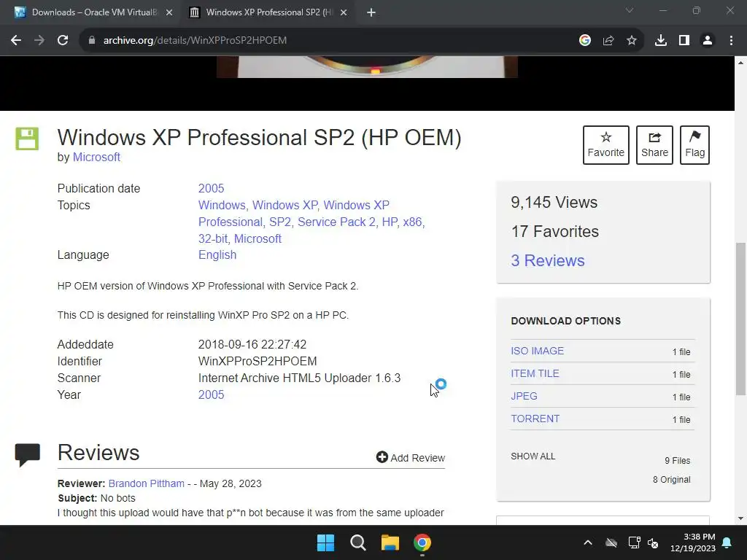Click the network display tray icon
The height and width of the screenshot is (560, 747).
[x=634, y=542]
